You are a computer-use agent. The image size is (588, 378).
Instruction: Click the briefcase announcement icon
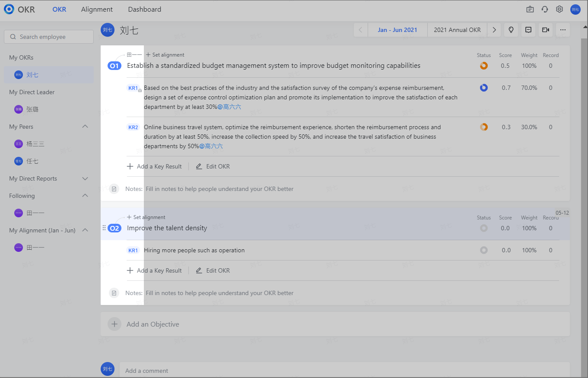(530, 9)
